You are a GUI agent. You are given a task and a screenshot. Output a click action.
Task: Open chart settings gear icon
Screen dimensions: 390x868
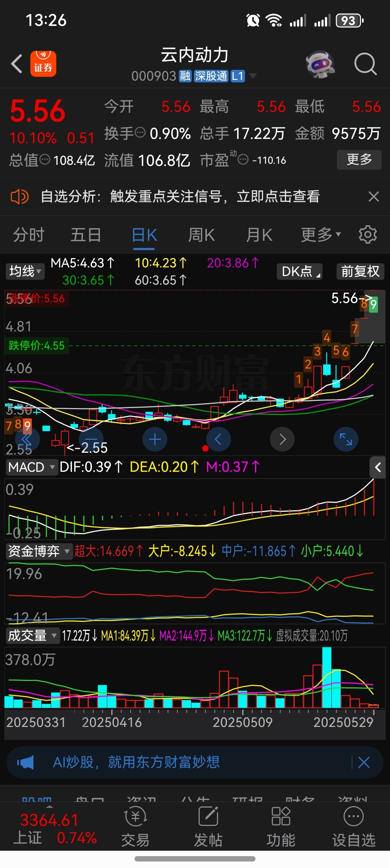coord(368,235)
